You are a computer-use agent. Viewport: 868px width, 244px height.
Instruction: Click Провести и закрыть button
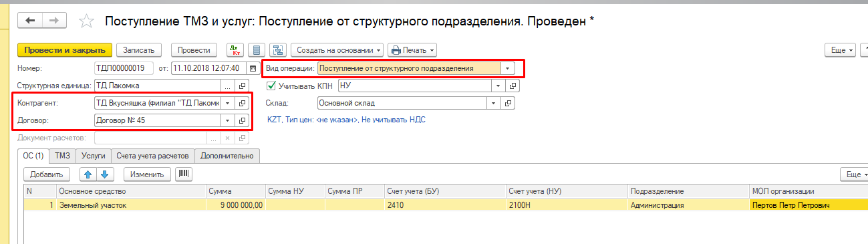coord(64,50)
